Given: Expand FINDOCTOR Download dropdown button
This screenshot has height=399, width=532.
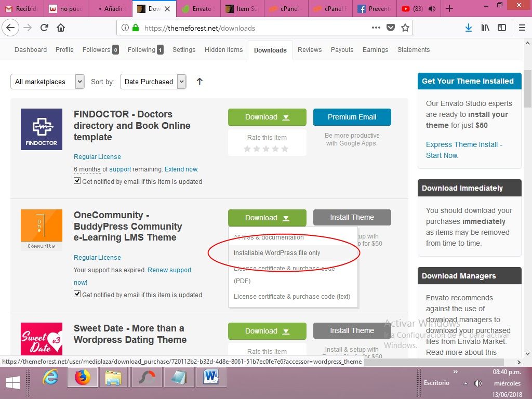Looking at the screenshot, I should pyautogui.click(x=267, y=117).
